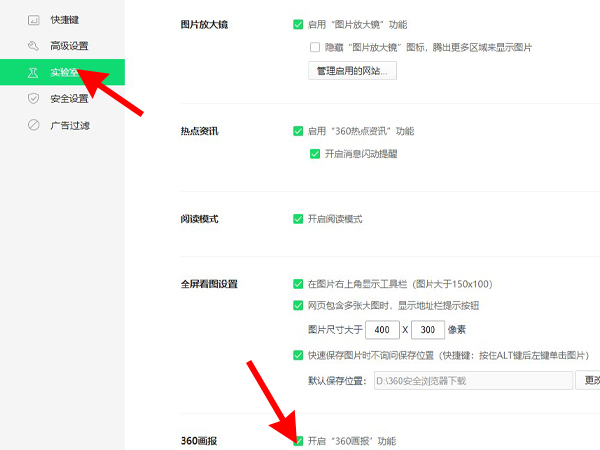Click the 快捷键 keyboard icon in sidebar
The height and width of the screenshot is (450, 600).
(33, 20)
